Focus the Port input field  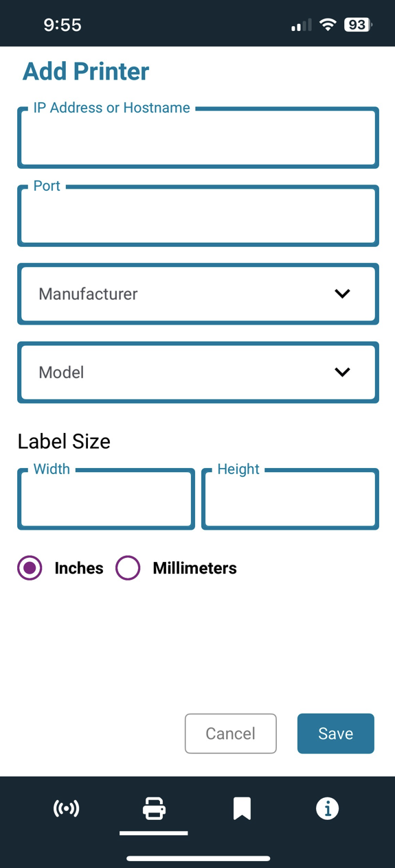click(x=198, y=215)
